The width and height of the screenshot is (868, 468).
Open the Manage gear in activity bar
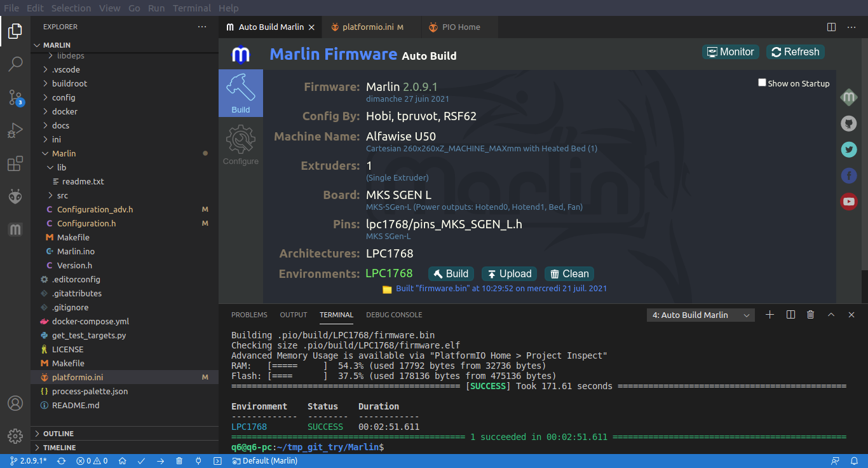(x=15, y=436)
